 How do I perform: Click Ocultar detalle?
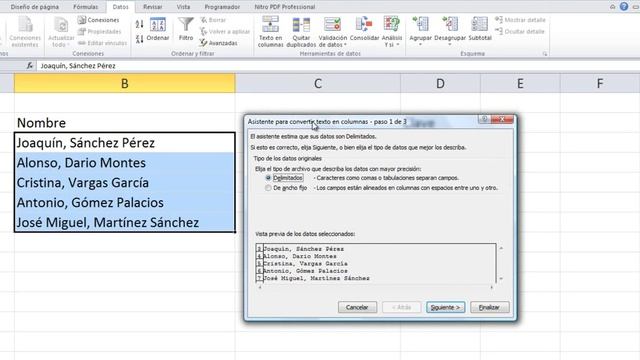pos(520,31)
